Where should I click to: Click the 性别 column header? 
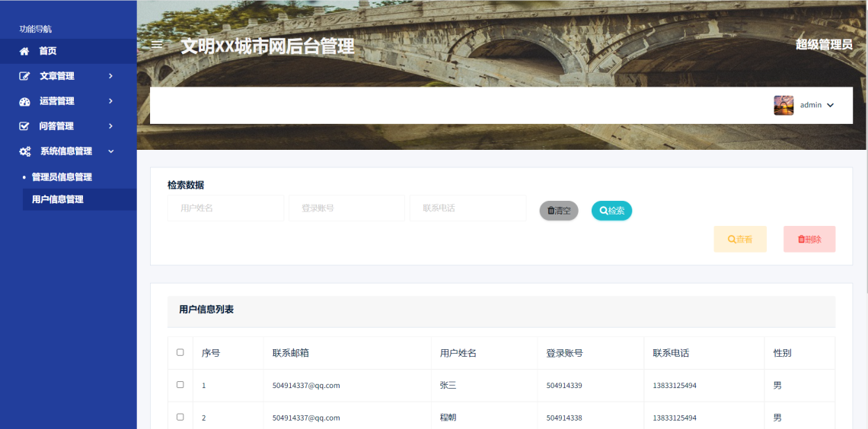782,353
